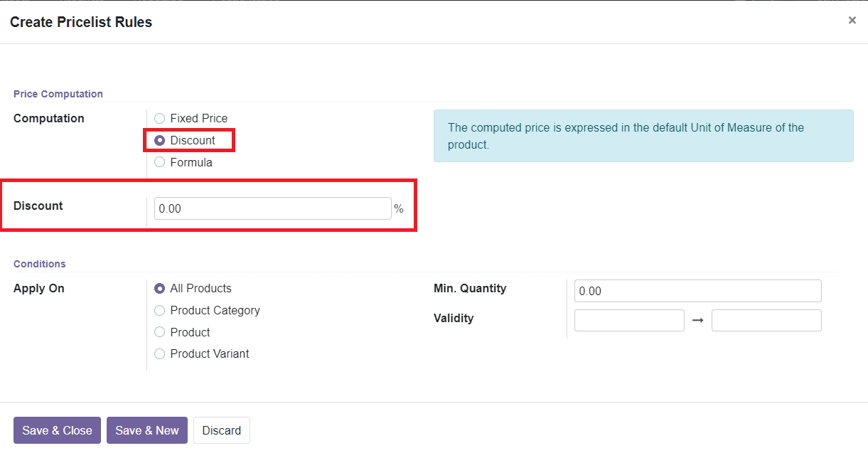Close the Create Pricelist Rules dialog

pos(852,21)
